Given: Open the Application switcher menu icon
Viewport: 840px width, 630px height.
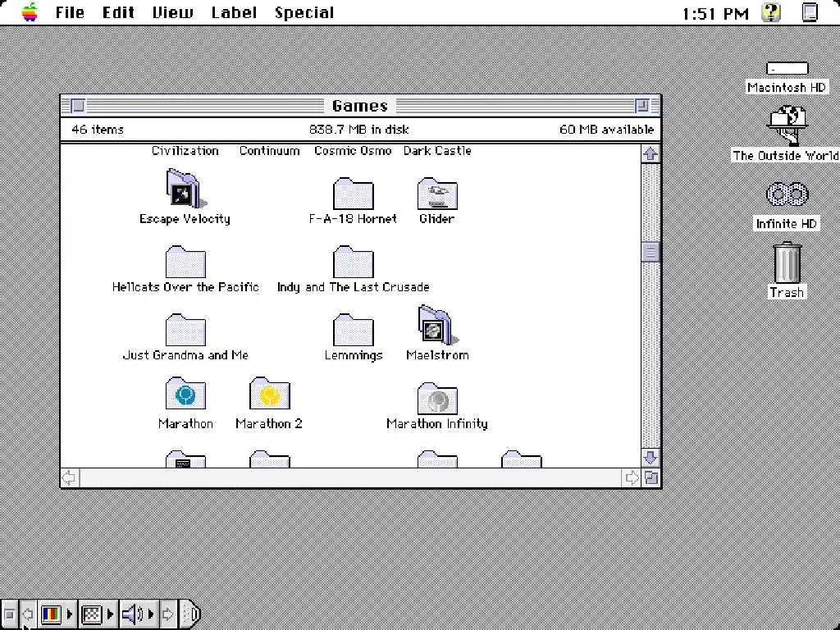Looking at the screenshot, I should (810, 12).
